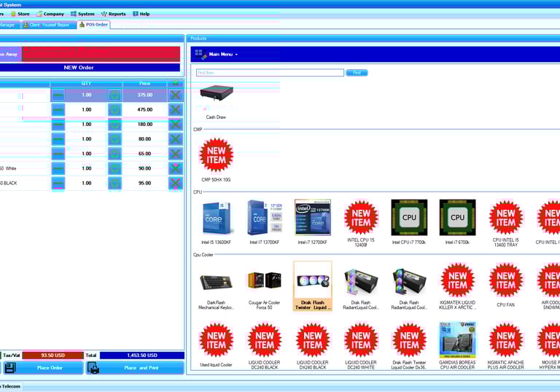Select CPU INTEL I5 13400 TRAY item
The height and width of the screenshot is (392, 560).
point(506,223)
